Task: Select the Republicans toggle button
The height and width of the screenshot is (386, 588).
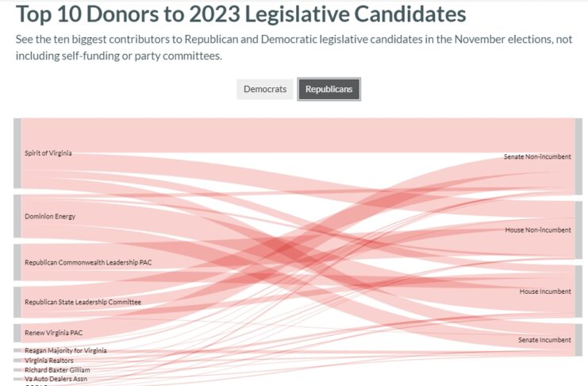Action: coord(329,89)
